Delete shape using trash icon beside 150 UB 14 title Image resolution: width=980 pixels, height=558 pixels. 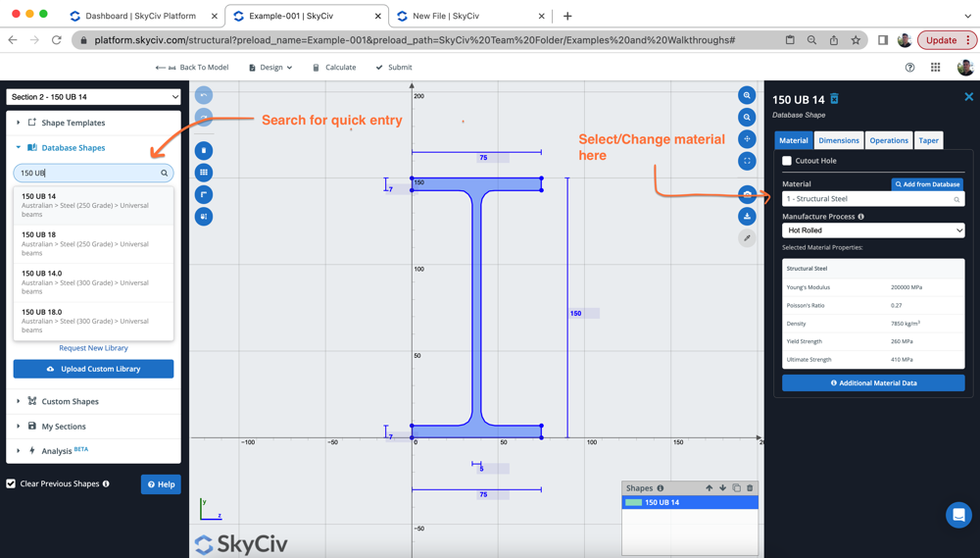pos(834,99)
